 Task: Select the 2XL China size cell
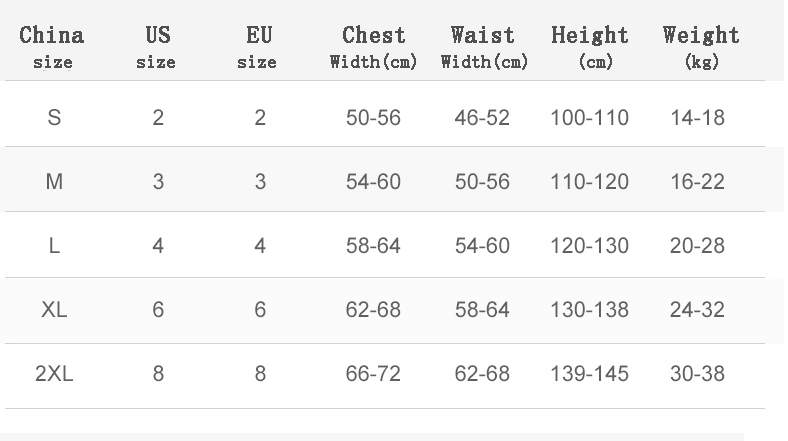tap(55, 374)
